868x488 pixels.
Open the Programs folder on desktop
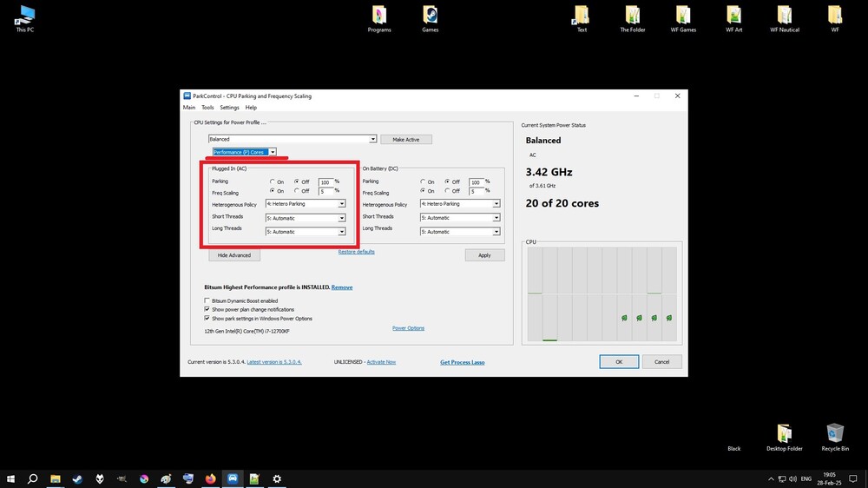(379, 19)
